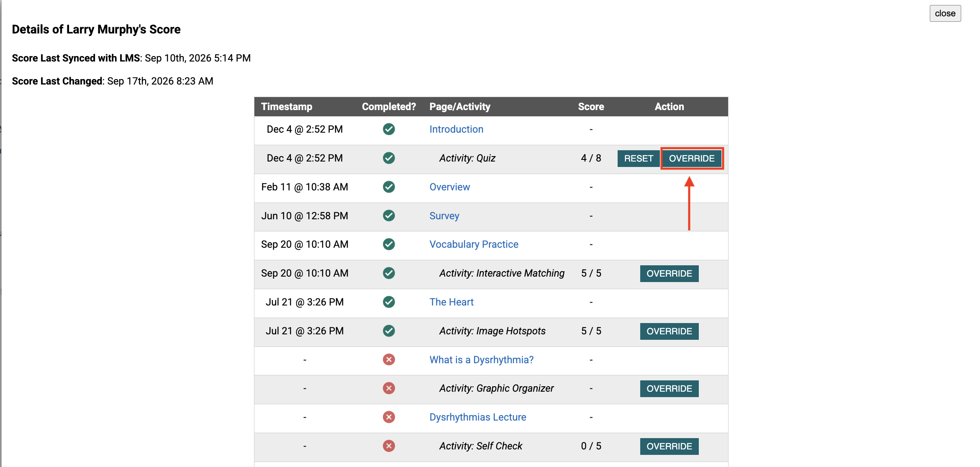Open the Dysrhythmias Lecture link

coord(477,417)
